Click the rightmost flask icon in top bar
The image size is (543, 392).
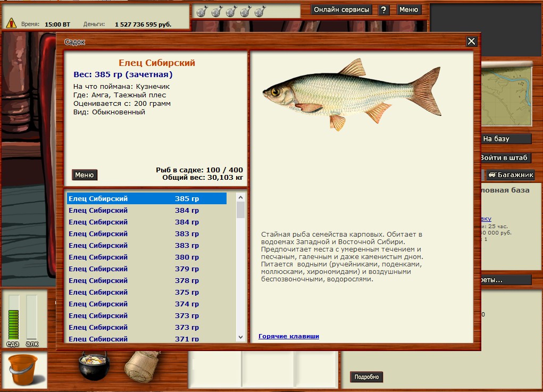pos(260,11)
